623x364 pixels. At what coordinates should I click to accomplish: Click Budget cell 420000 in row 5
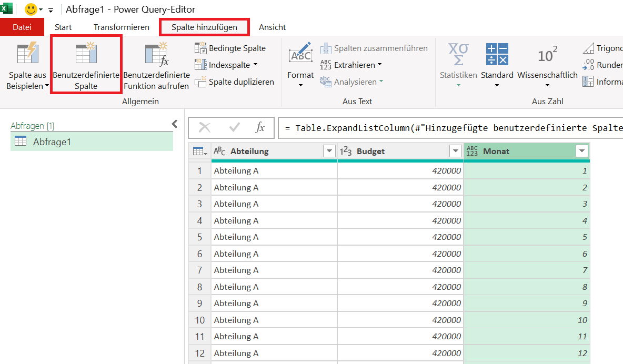coord(400,237)
